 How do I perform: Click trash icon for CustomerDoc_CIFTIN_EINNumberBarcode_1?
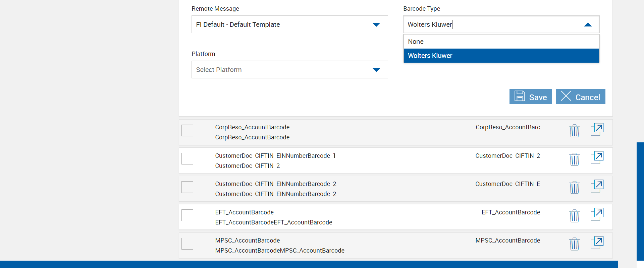[574, 159]
